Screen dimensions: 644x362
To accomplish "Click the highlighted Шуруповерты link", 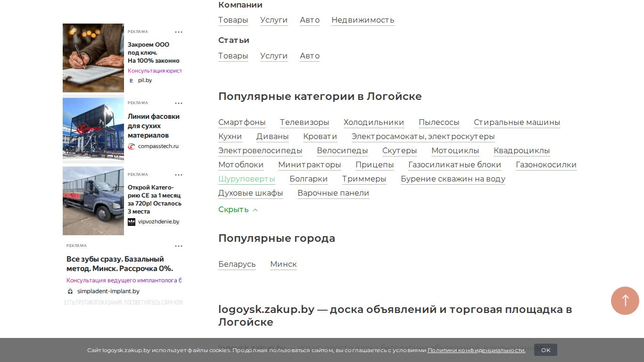I will (247, 179).
